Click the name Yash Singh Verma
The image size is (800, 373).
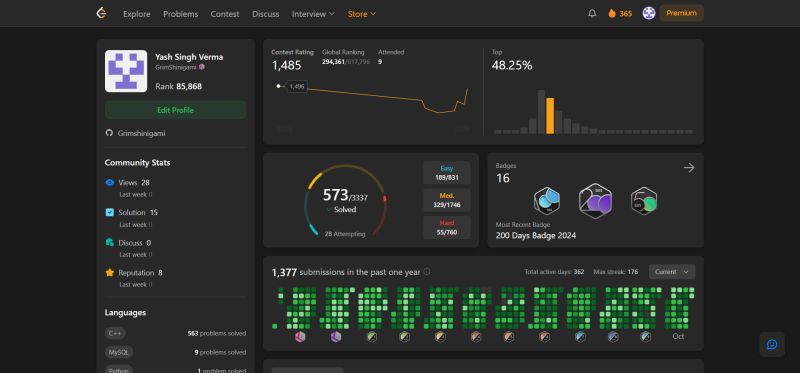(x=189, y=57)
